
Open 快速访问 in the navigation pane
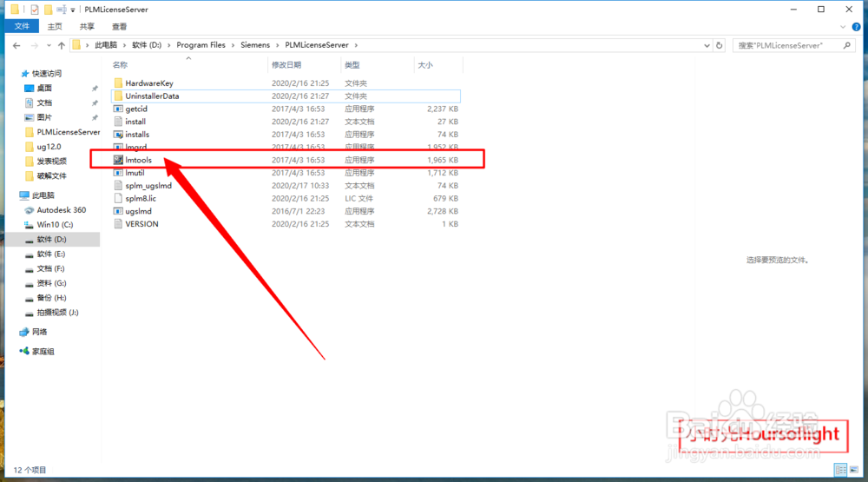[x=47, y=73]
